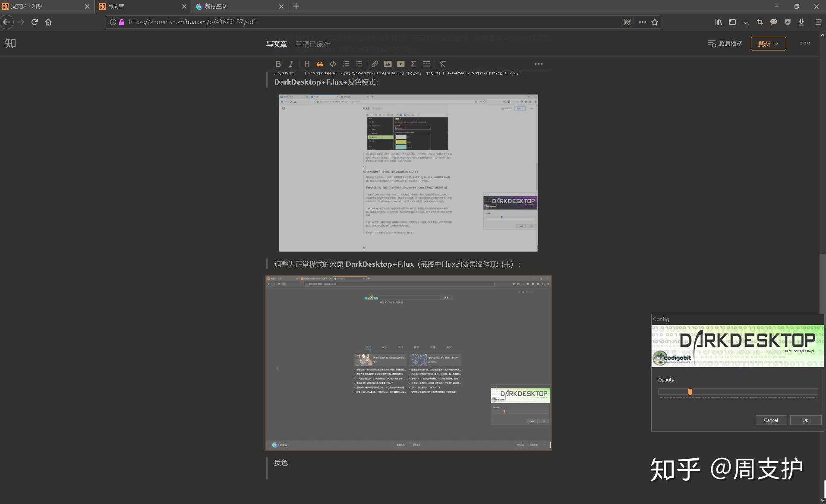Click Cancel in the DarkDesktop Config dialog

(771, 420)
